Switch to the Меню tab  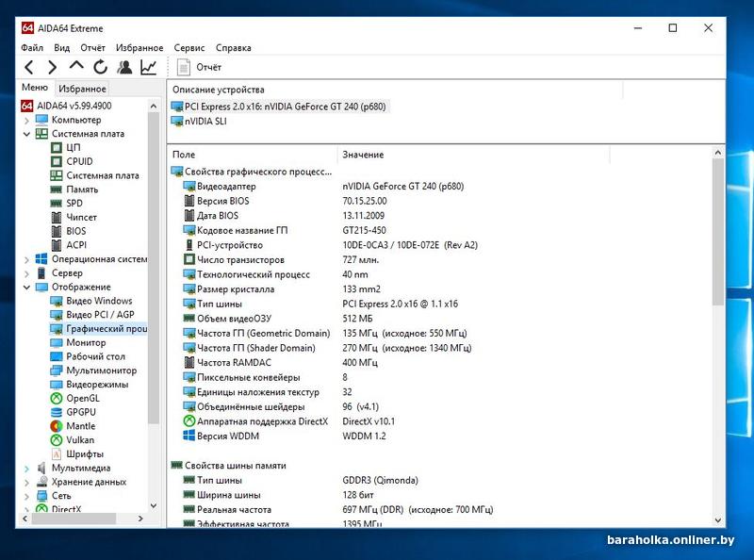[x=35, y=88]
